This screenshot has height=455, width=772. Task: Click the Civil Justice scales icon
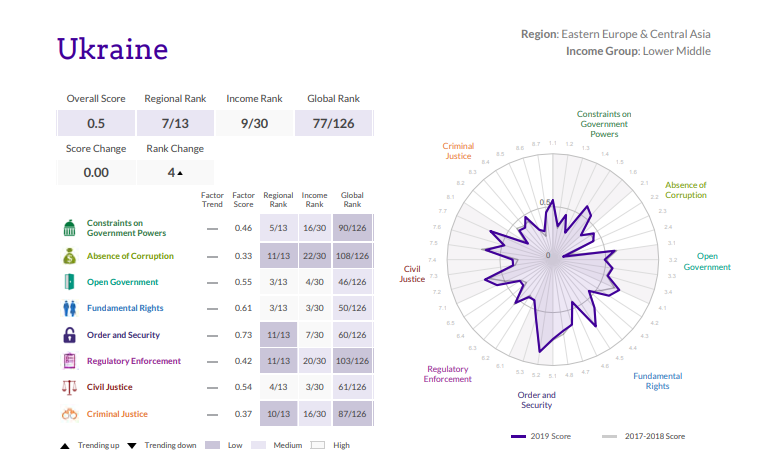(x=69, y=387)
